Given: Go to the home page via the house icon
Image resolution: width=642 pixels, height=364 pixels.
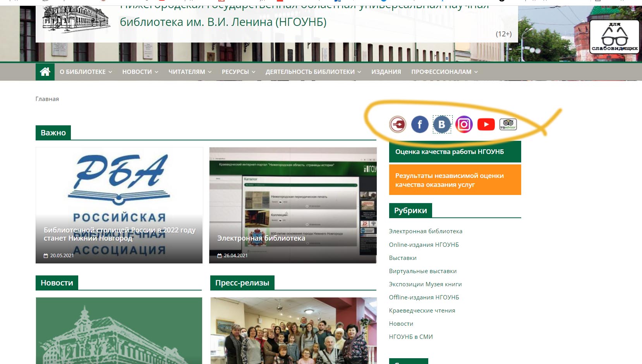Looking at the screenshot, I should point(45,72).
